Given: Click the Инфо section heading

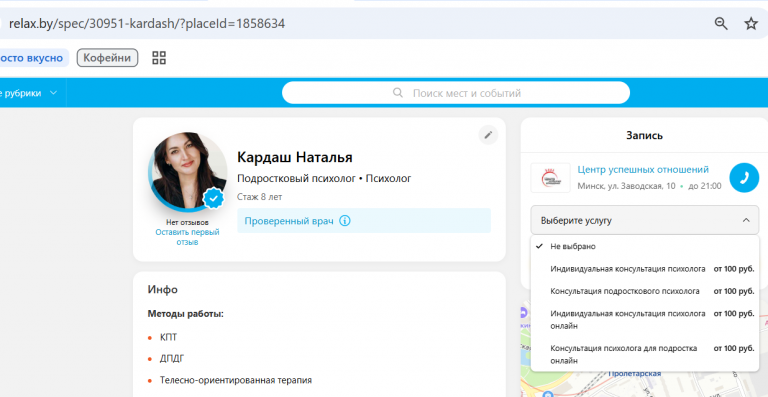Looking at the screenshot, I should [163, 289].
